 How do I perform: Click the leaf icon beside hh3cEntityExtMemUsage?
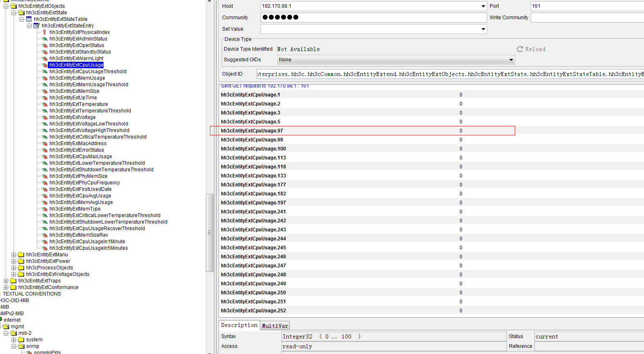point(45,78)
